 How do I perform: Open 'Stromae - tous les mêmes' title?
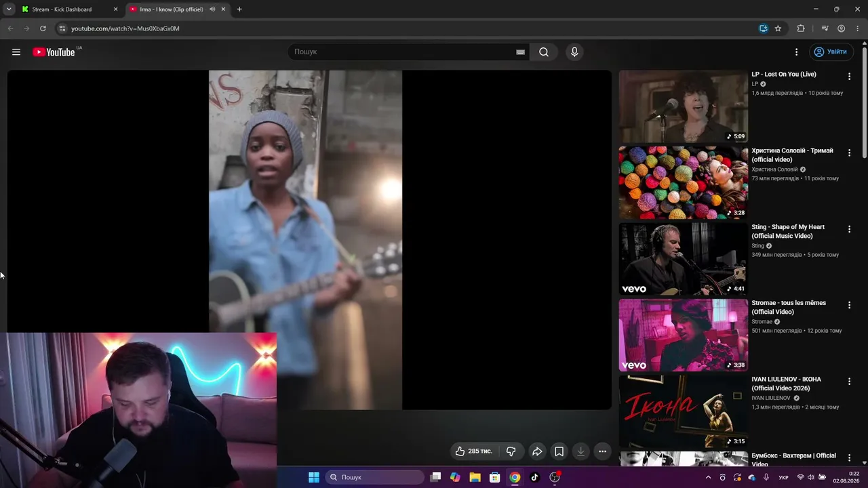point(789,308)
